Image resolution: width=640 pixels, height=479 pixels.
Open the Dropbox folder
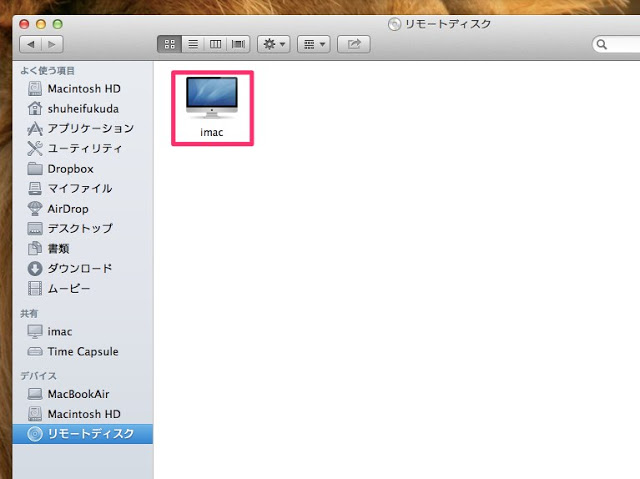point(83,169)
